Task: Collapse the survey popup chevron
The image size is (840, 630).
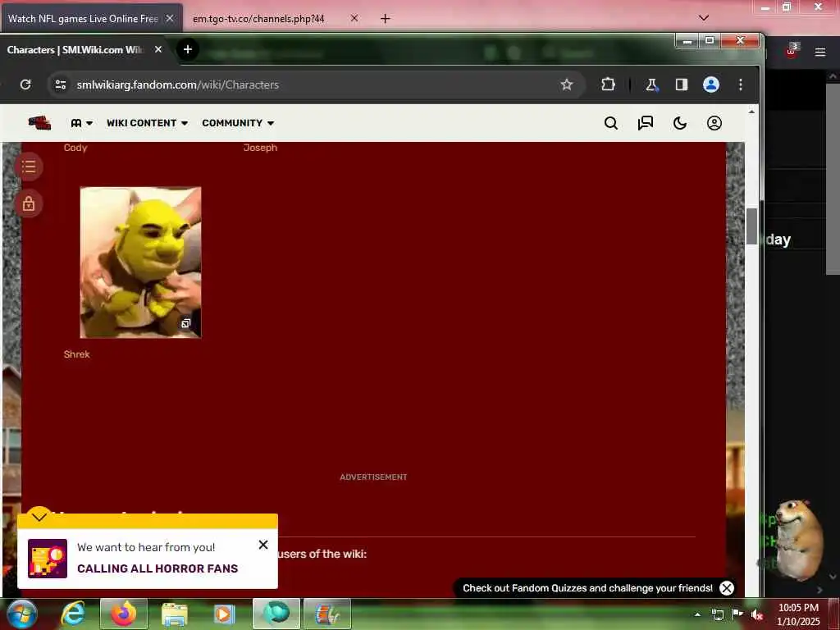Action: point(39,517)
